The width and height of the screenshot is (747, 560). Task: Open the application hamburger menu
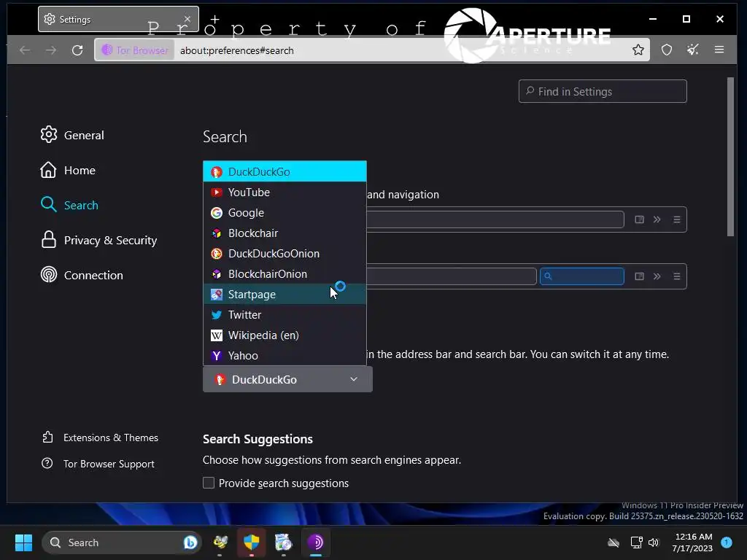pyautogui.click(x=719, y=50)
